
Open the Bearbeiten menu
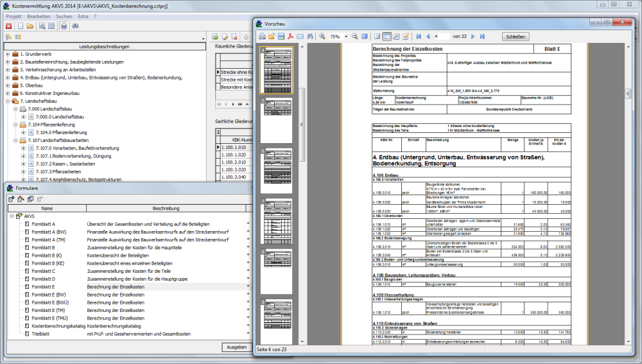tap(39, 17)
